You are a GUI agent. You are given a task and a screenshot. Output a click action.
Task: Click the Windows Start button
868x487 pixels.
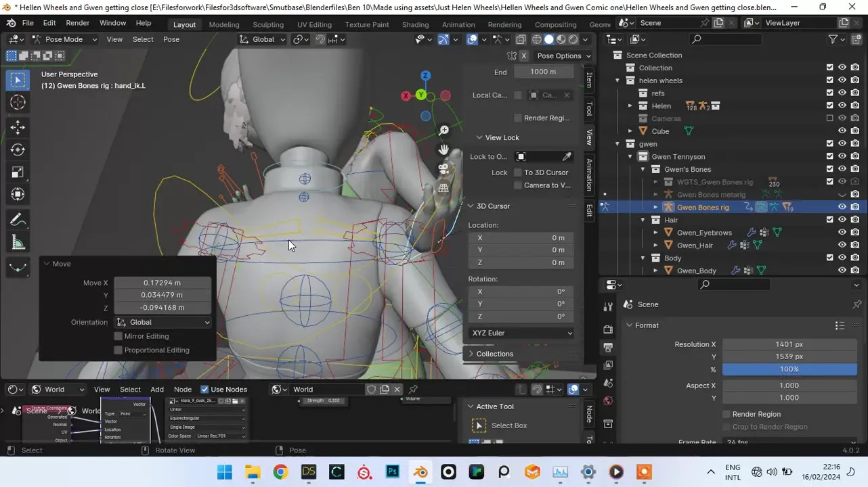[224, 472]
